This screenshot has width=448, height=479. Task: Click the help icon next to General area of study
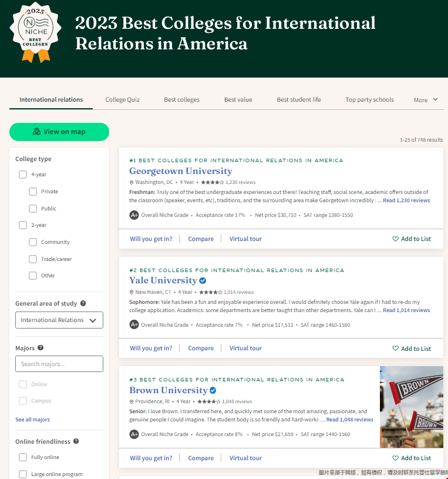tap(83, 303)
